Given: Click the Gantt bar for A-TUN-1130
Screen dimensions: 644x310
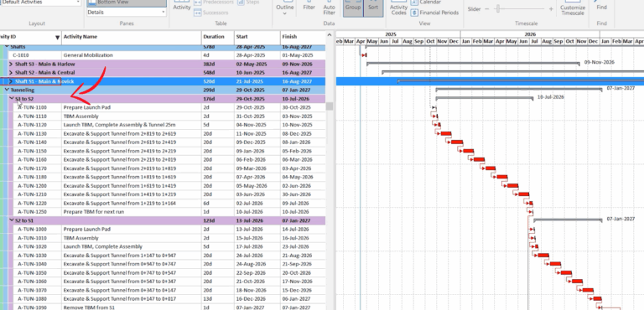Looking at the screenshot, I should click(x=445, y=134).
